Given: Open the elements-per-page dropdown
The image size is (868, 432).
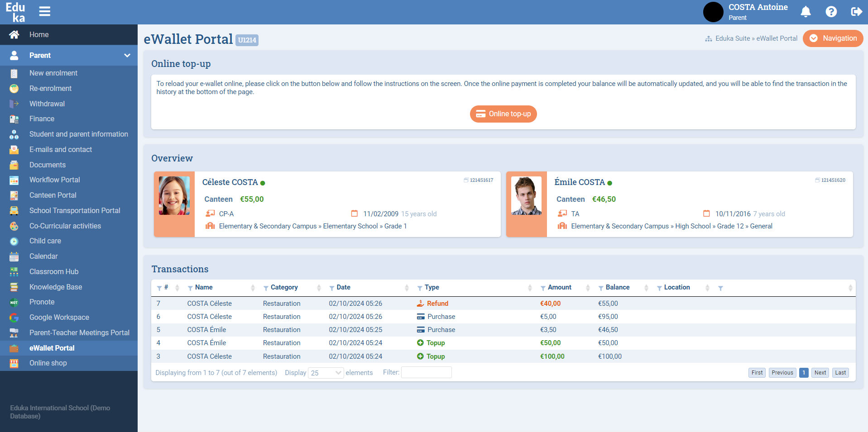Looking at the screenshot, I should point(326,373).
